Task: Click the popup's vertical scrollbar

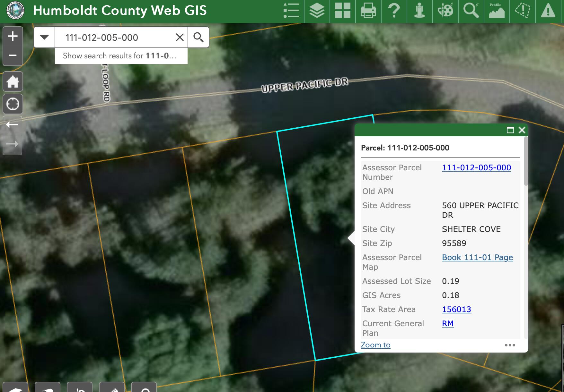Action: tap(526, 161)
